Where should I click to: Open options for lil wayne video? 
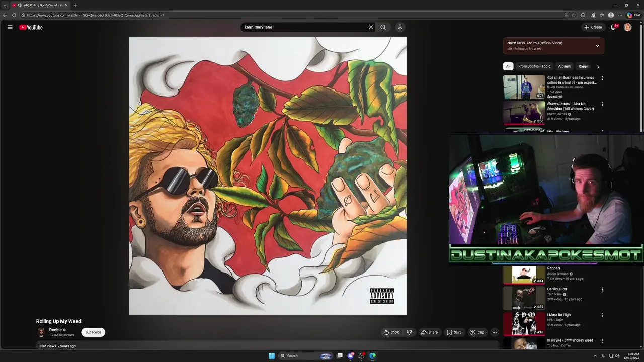pyautogui.click(x=602, y=341)
